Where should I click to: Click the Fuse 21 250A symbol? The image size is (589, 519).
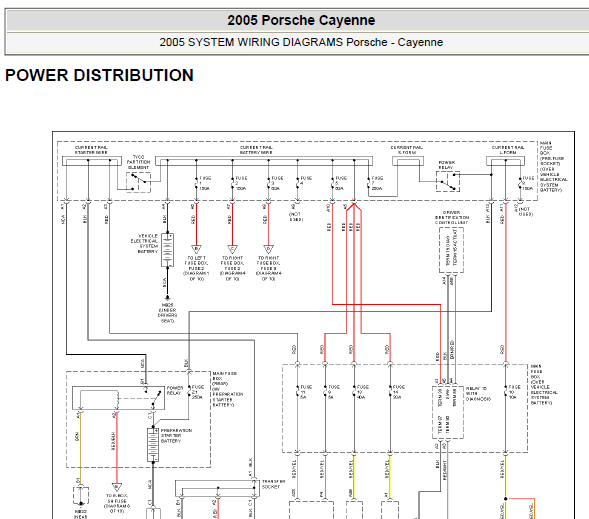190,392
